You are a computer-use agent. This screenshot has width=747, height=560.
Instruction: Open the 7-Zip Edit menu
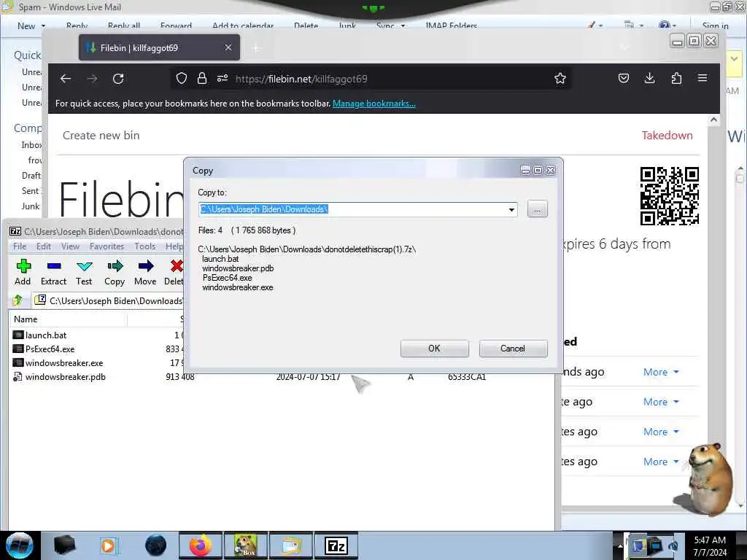pyautogui.click(x=43, y=246)
